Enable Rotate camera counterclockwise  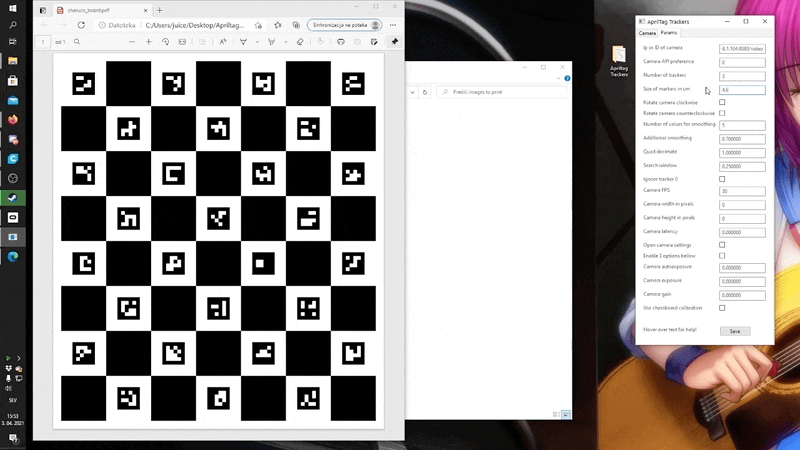coord(722,113)
